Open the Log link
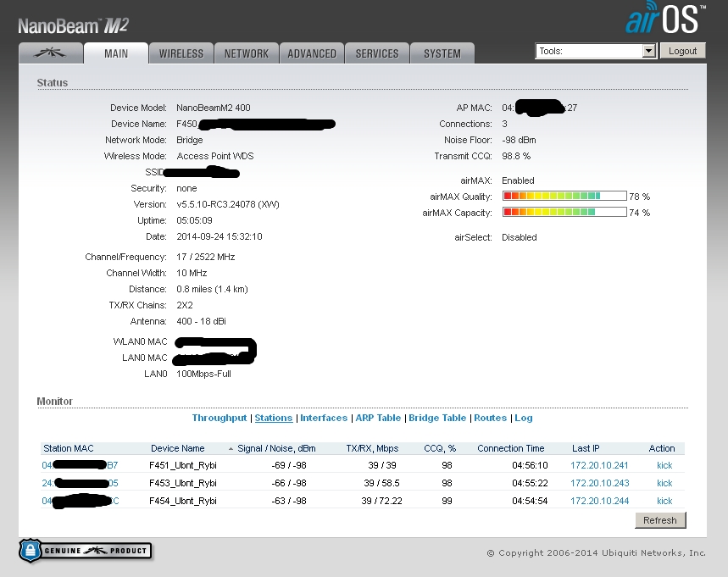 click(523, 418)
